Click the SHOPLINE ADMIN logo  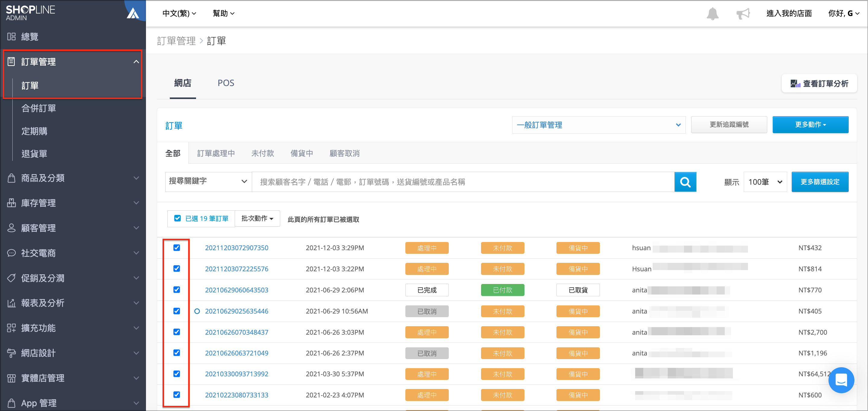coord(30,13)
